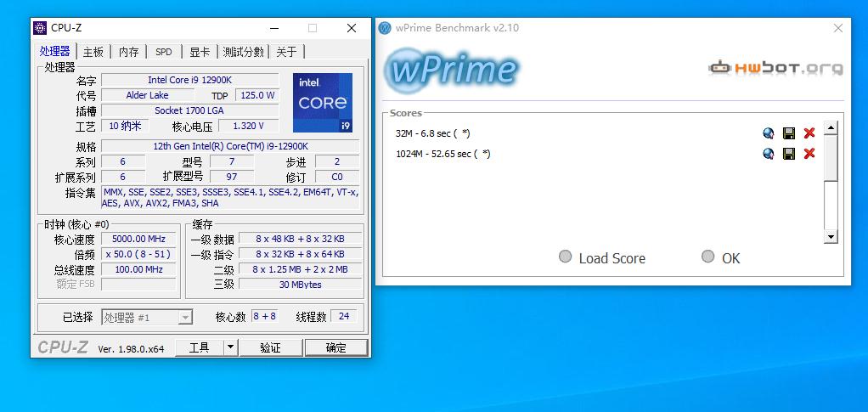868x412 pixels.
Task: Close the CPU-Z window
Action: coord(352,28)
